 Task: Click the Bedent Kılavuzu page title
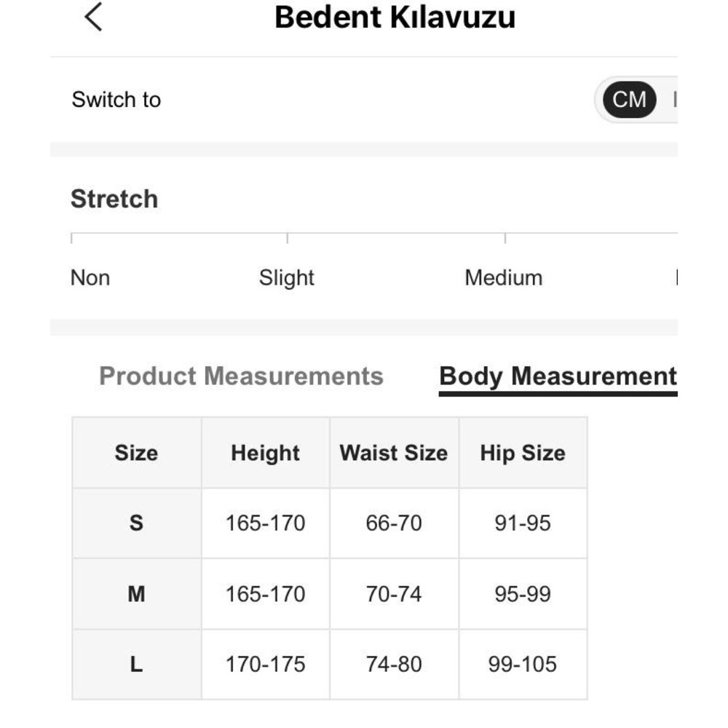point(395,17)
